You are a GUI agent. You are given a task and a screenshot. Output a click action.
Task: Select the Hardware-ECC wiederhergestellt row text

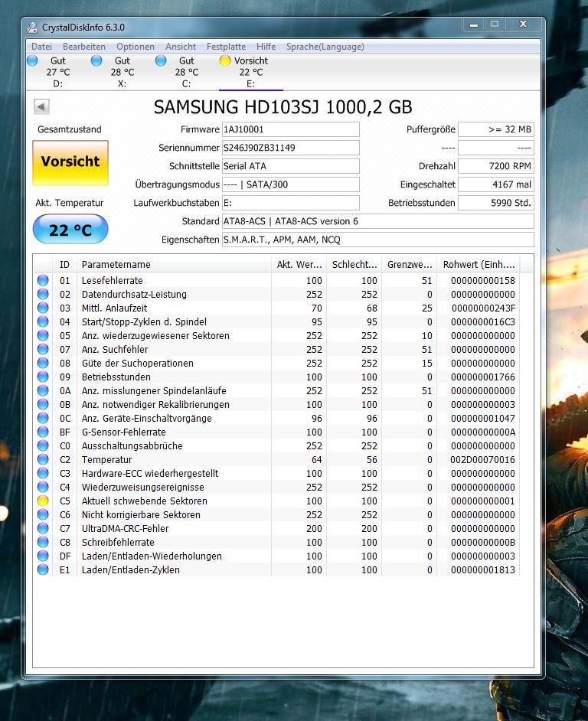point(150,474)
